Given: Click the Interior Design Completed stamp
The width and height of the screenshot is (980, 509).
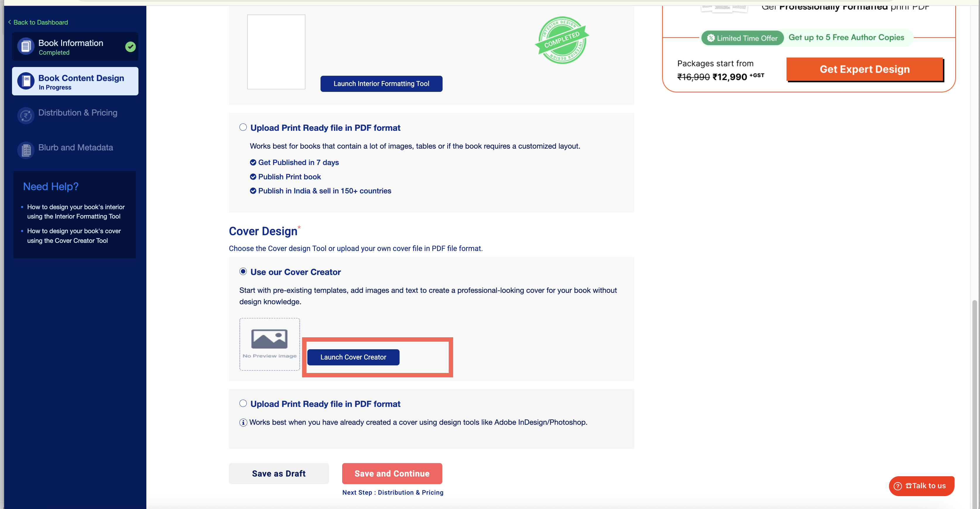Looking at the screenshot, I should [562, 40].
